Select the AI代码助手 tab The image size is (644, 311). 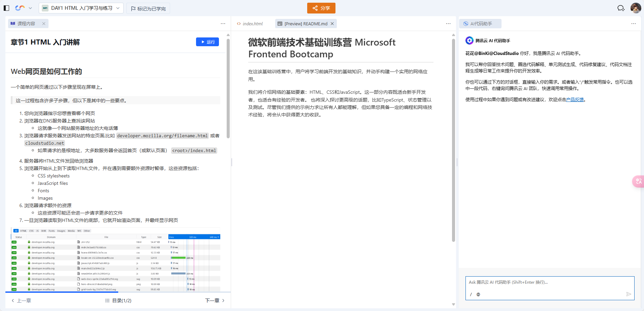coord(480,24)
